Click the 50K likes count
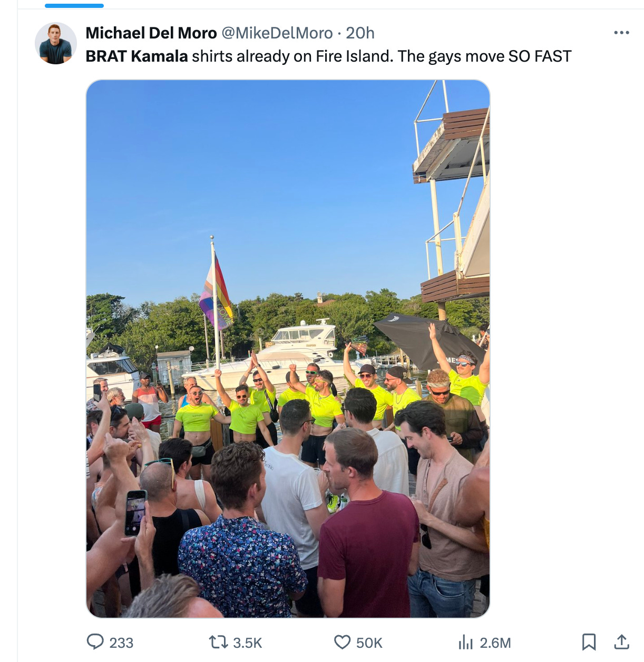Viewport: 644px width, 662px height. pos(369,642)
